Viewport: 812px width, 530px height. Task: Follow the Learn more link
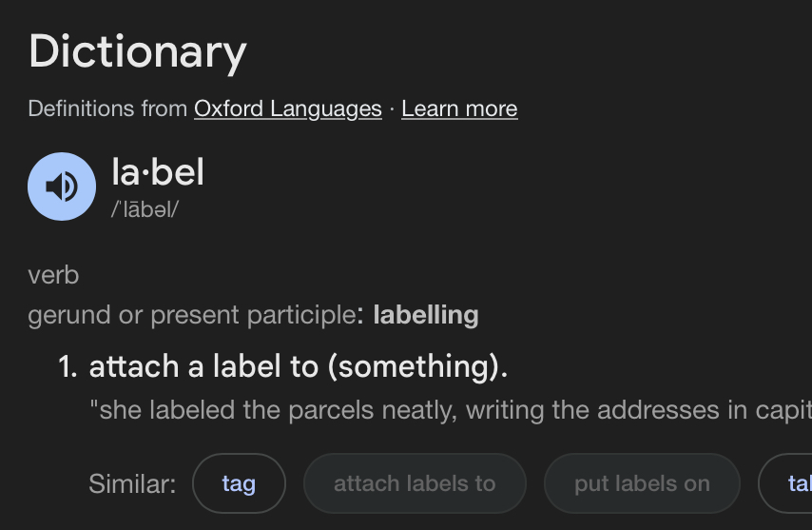(x=459, y=108)
